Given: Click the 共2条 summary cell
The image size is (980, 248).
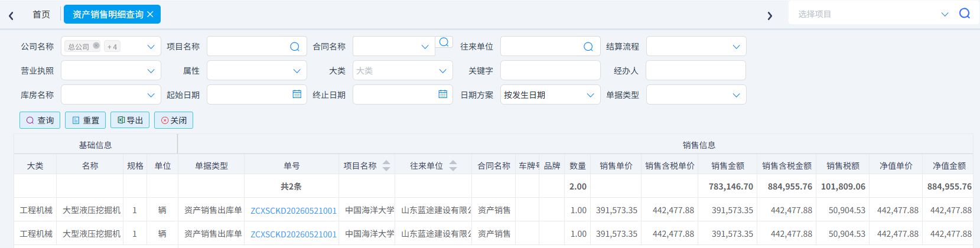Looking at the screenshot, I should (291, 187).
